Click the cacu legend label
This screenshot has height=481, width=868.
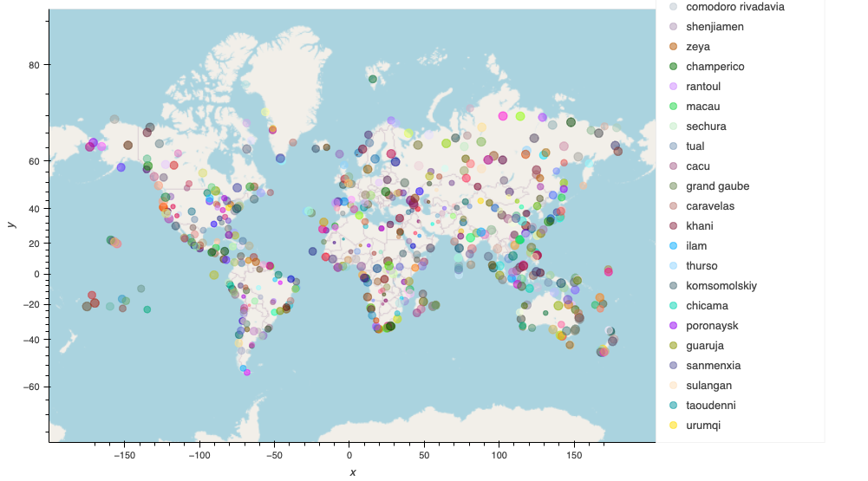click(698, 166)
